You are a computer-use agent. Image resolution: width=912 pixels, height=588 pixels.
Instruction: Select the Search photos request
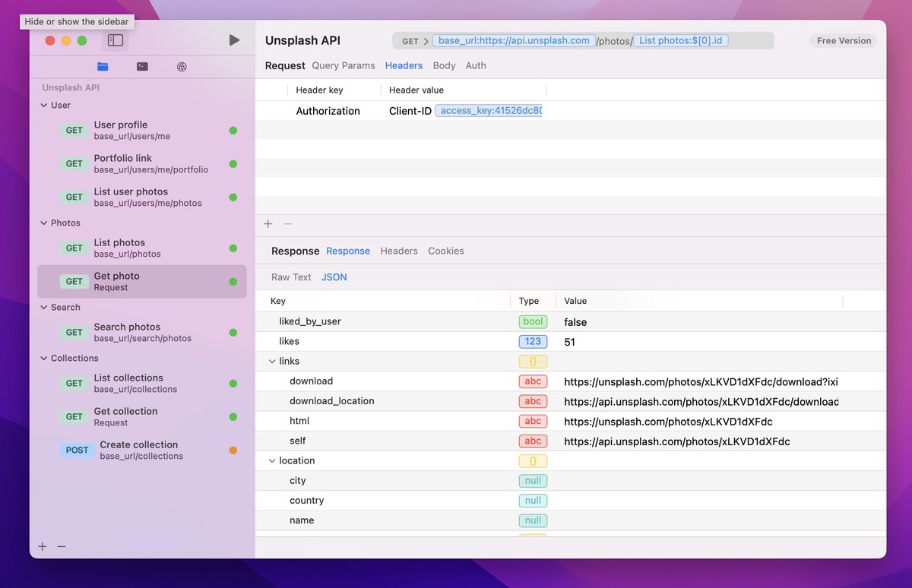coord(142,332)
